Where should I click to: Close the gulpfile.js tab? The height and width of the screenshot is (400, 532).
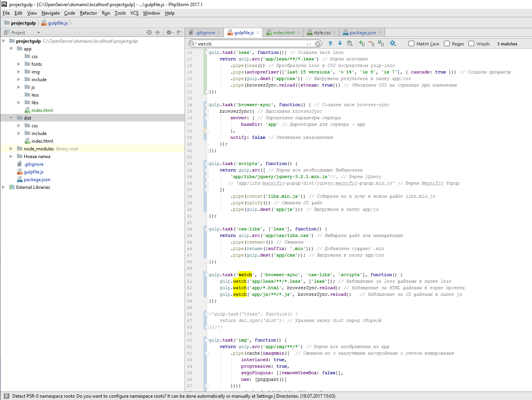[258, 33]
